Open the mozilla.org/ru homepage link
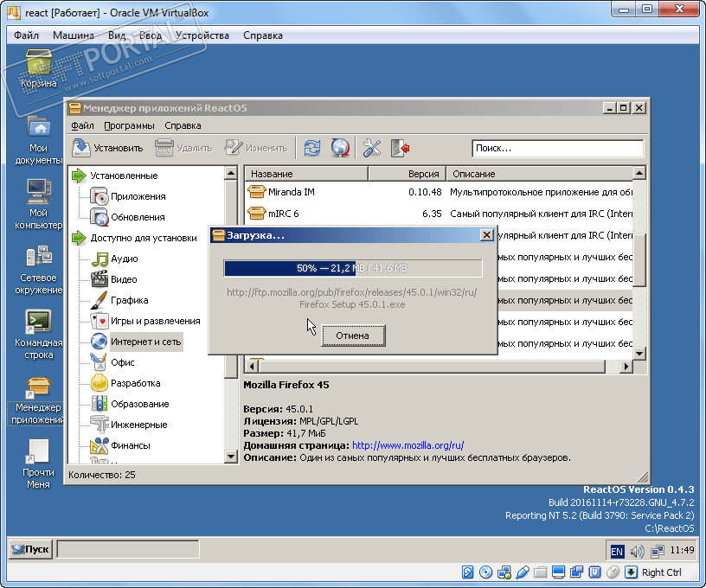Screen dimensions: 706x588 coord(408,445)
